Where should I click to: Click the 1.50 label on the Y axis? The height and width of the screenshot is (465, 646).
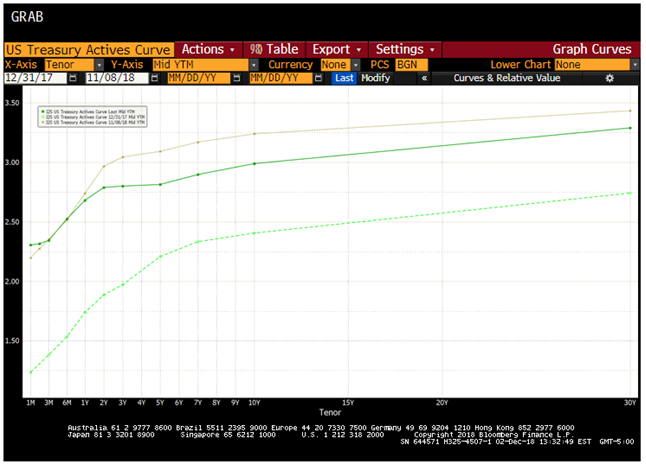(x=12, y=341)
